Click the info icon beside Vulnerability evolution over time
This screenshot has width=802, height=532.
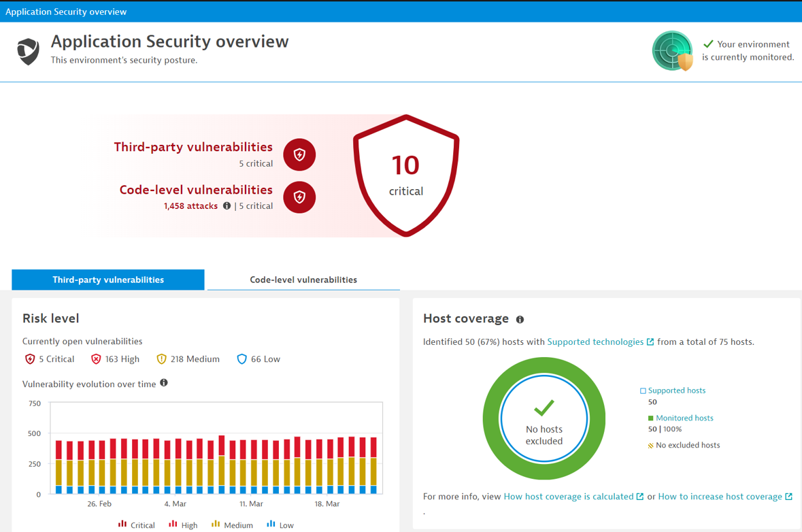pos(164,384)
